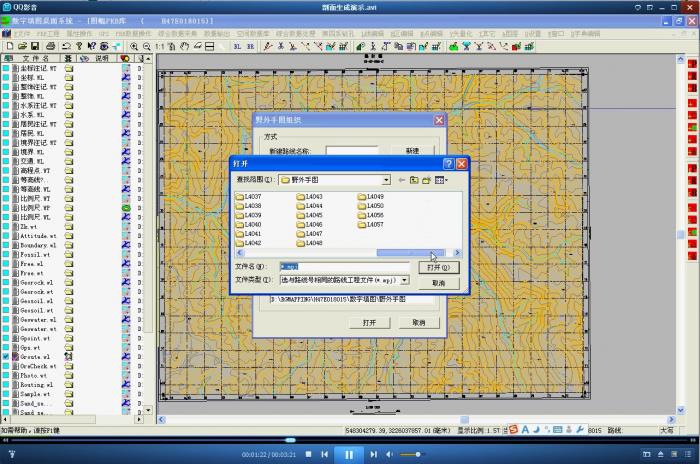Open the 文件类型 file type dropdown
Image resolution: width=700 pixels, height=464 pixels.
(405, 280)
